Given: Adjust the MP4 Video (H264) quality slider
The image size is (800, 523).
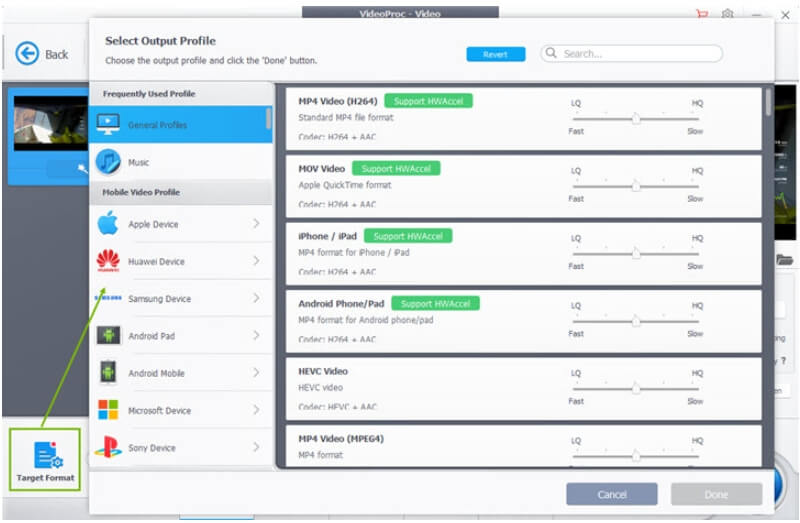Looking at the screenshot, I should [x=636, y=119].
